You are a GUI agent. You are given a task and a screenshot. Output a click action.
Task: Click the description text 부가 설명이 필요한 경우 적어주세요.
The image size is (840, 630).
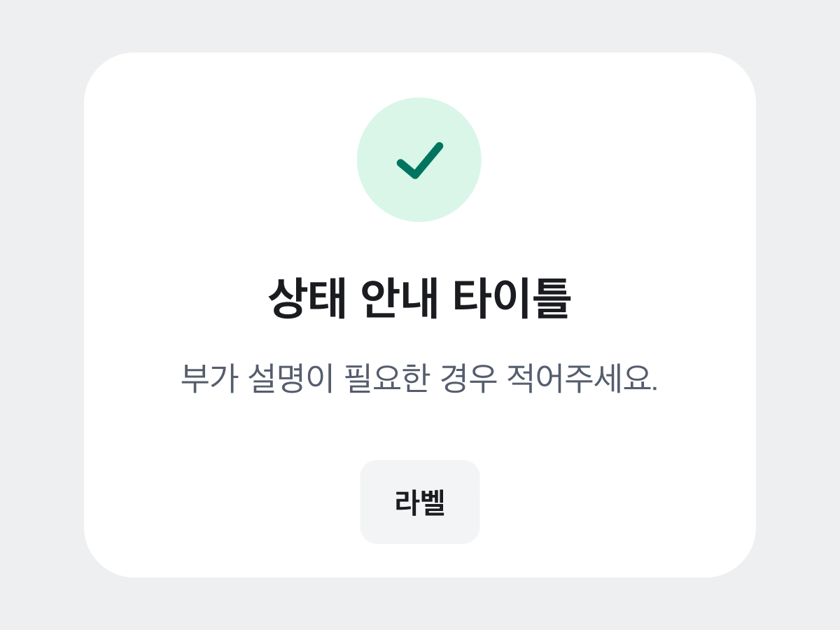pyautogui.click(x=419, y=379)
